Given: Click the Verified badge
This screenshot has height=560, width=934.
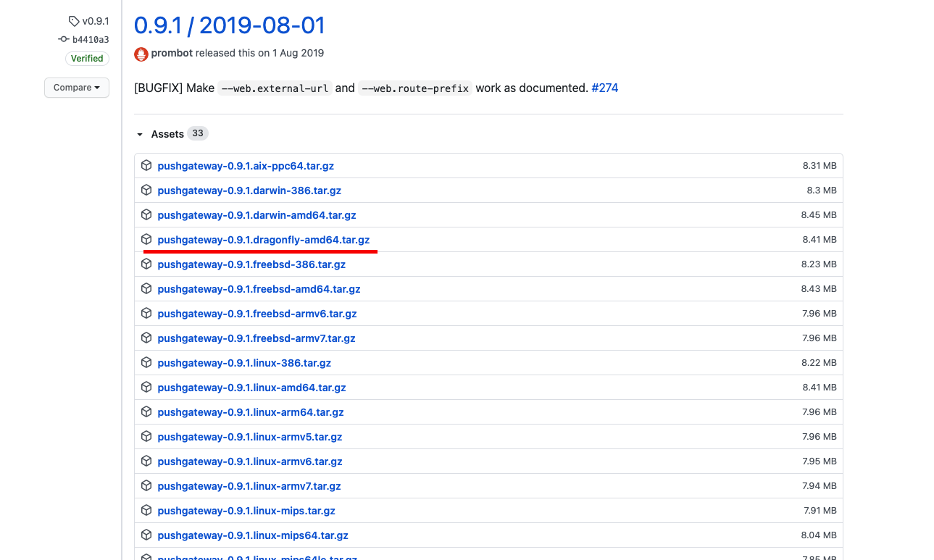Looking at the screenshot, I should pyautogui.click(x=87, y=59).
